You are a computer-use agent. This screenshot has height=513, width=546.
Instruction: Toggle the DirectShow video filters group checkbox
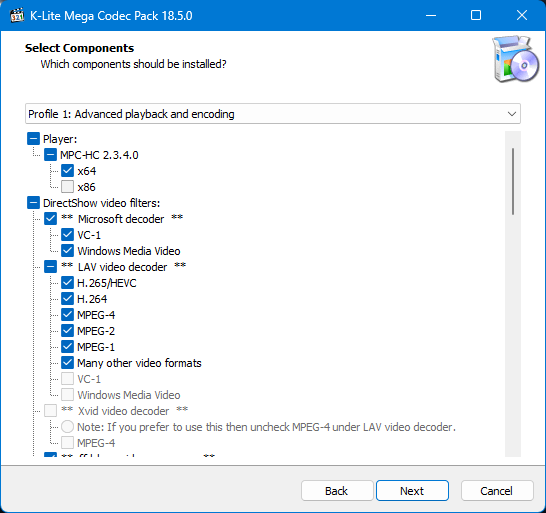click(33, 203)
